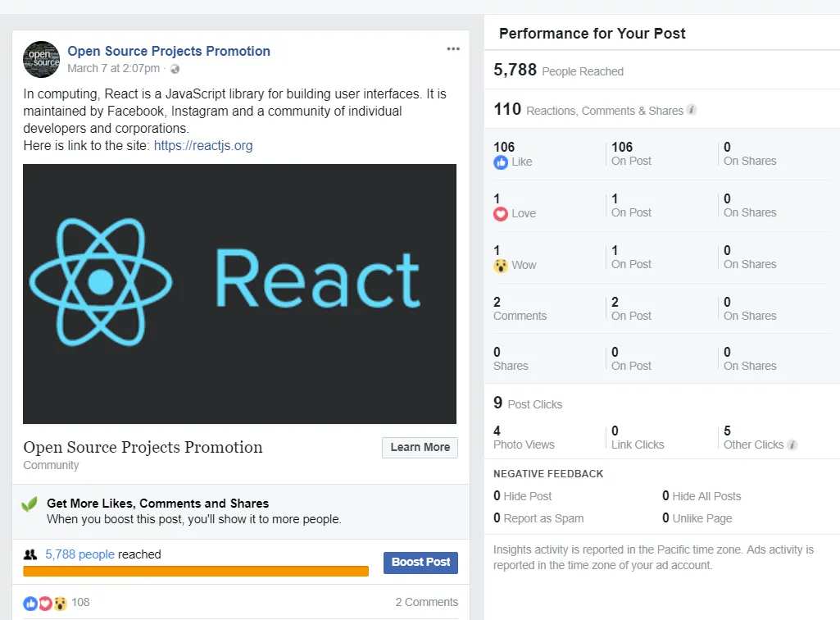Click the 0 Shares count in performance panel
Image resolution: width=840 pixels, height=620 pixels.
click(x=511, y=359)
